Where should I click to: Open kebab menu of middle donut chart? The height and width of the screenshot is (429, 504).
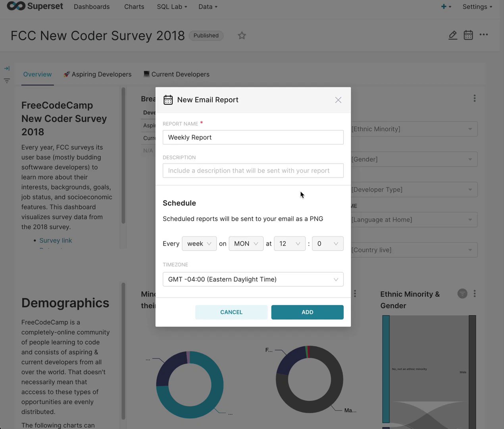click(355, 294)
